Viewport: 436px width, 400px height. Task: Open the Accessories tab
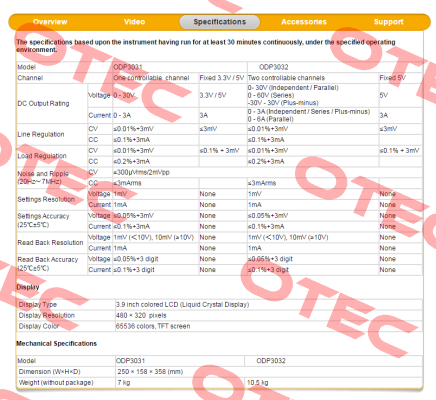(x=304, y=22)
